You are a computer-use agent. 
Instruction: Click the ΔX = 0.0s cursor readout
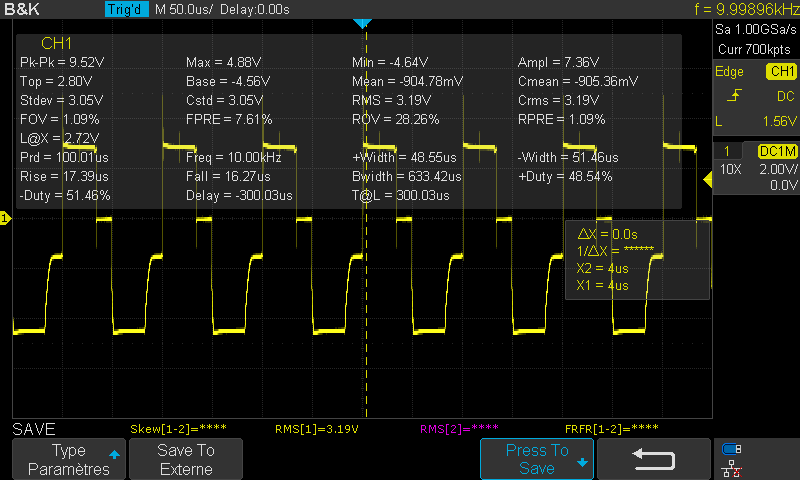tap(607, 234)
